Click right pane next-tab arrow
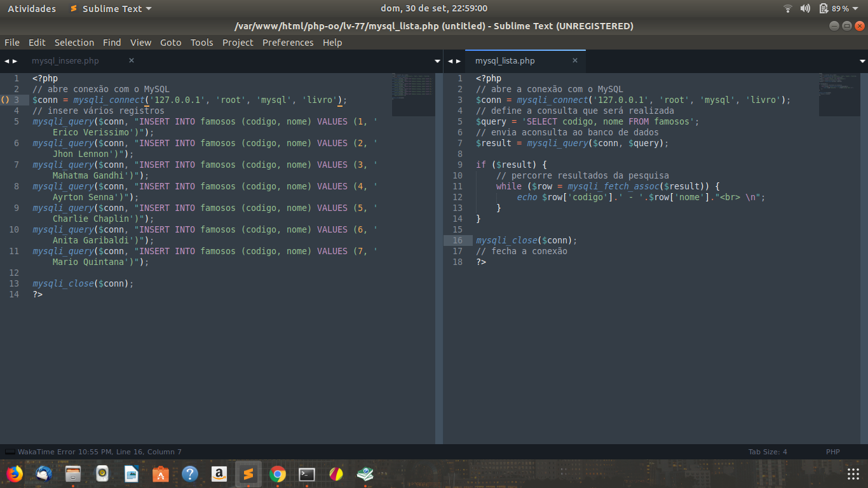868x488 pixels. click(458, 61)
